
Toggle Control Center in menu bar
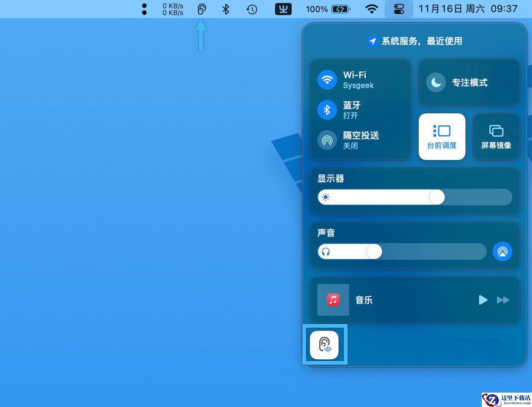(399, 9)
